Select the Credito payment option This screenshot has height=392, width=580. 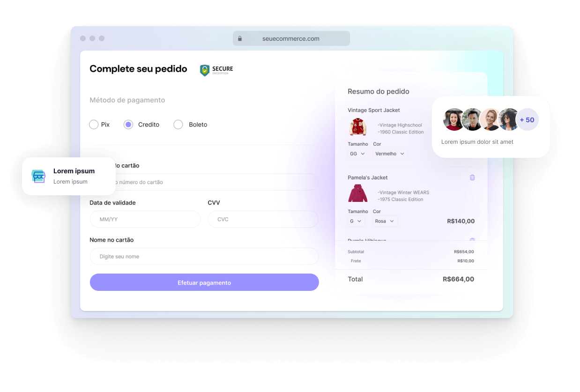(x=128, y=125)
